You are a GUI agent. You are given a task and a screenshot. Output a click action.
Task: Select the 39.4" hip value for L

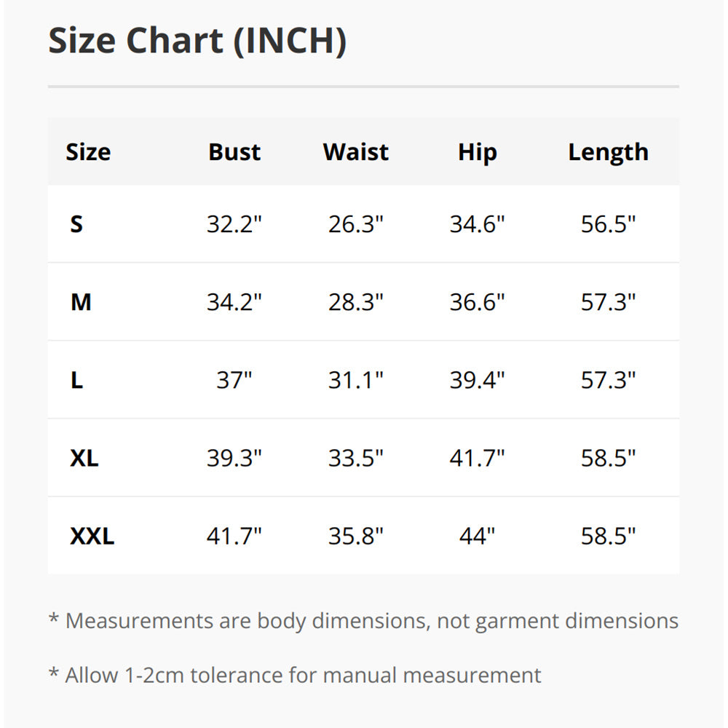pyautogui.click(x=477, y=380)
